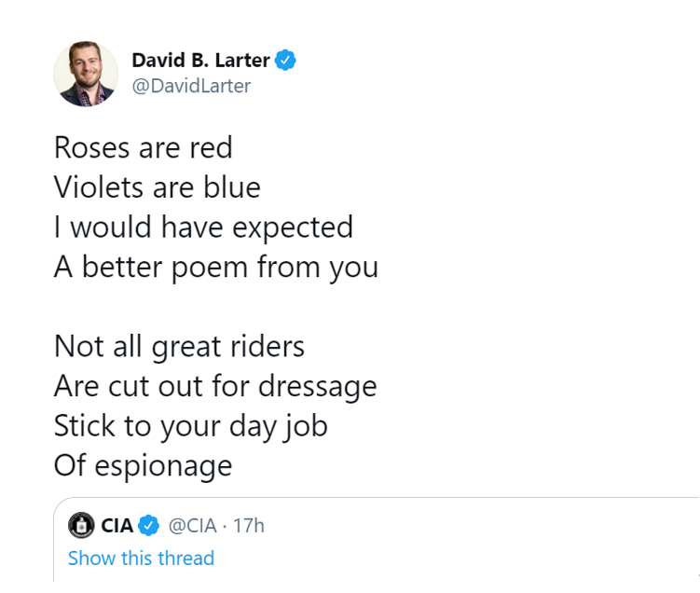
Task: Click the line "Violets are blue"
Action: (158, 187)
